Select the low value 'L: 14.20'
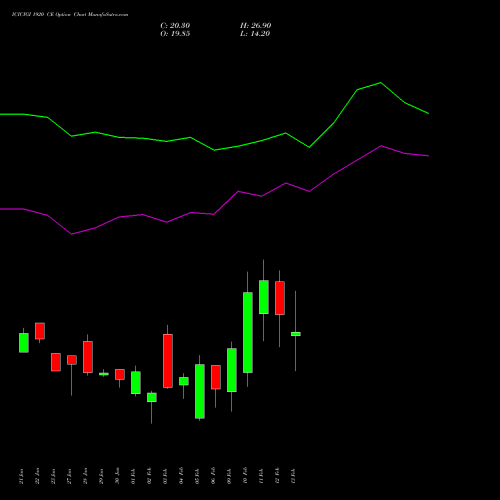500x500 pixels. click(255, 34)
